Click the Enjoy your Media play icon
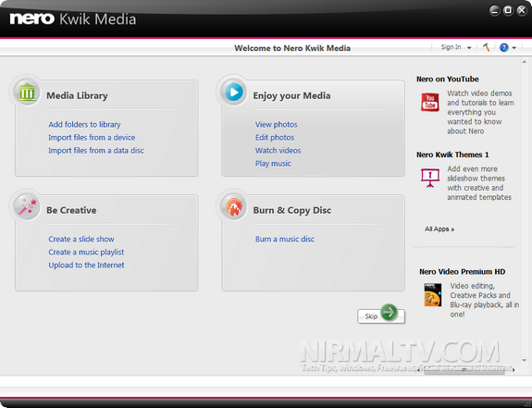Screen dimensions: 532x408 pos(234,93)
